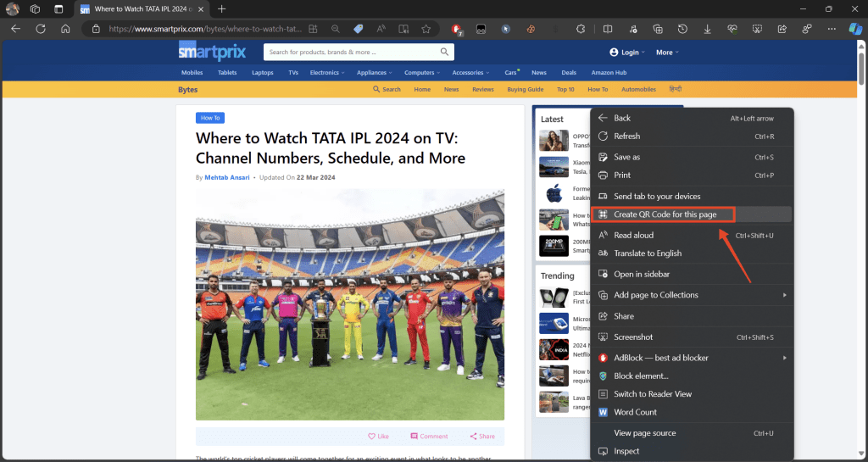
Task: Open Browser essentials heart icon
Action: point(732,29)
